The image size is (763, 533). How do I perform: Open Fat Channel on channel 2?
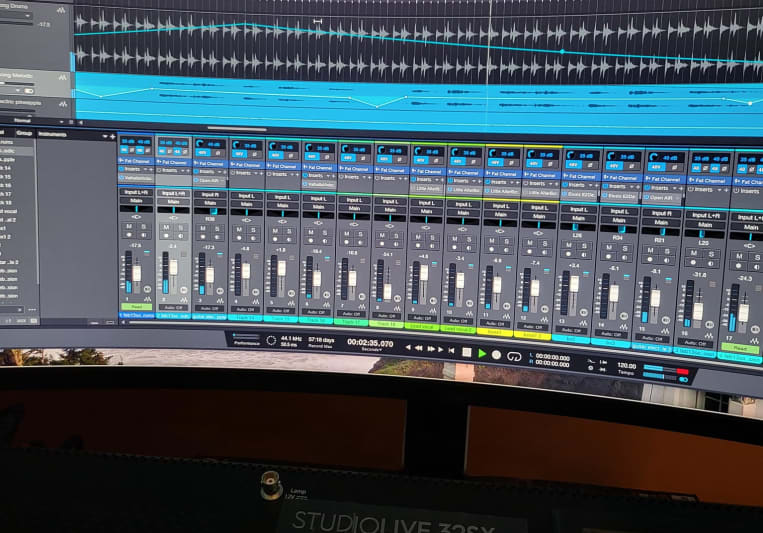[173, 163]
